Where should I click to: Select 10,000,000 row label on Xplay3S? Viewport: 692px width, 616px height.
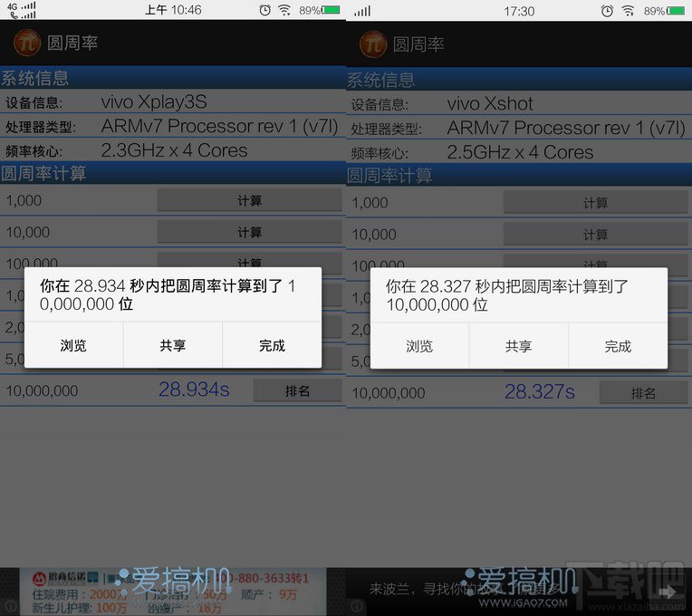pyautogui.click(x=42, y=391)
